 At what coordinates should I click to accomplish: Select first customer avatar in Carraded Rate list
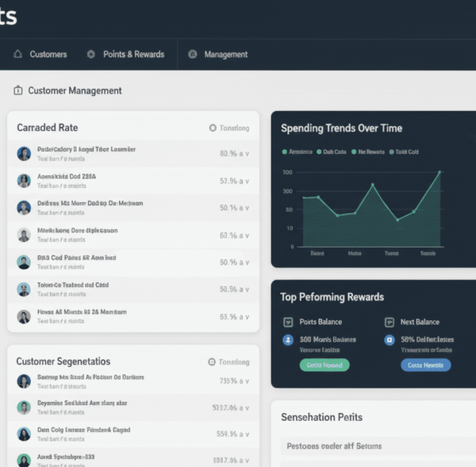click(x=24, y=154)
